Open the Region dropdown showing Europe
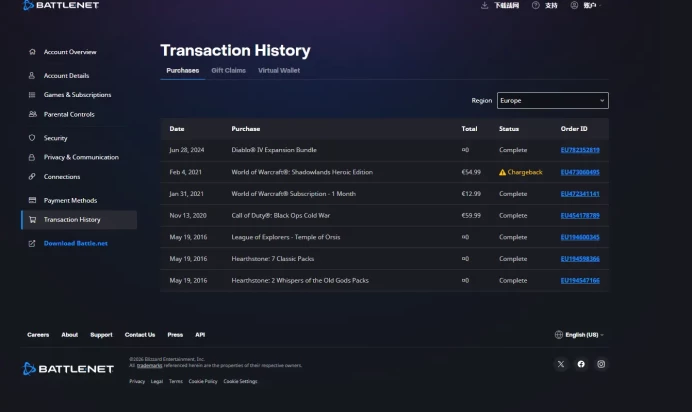This screenshot has height=412, width=692. tap(553, 101)
